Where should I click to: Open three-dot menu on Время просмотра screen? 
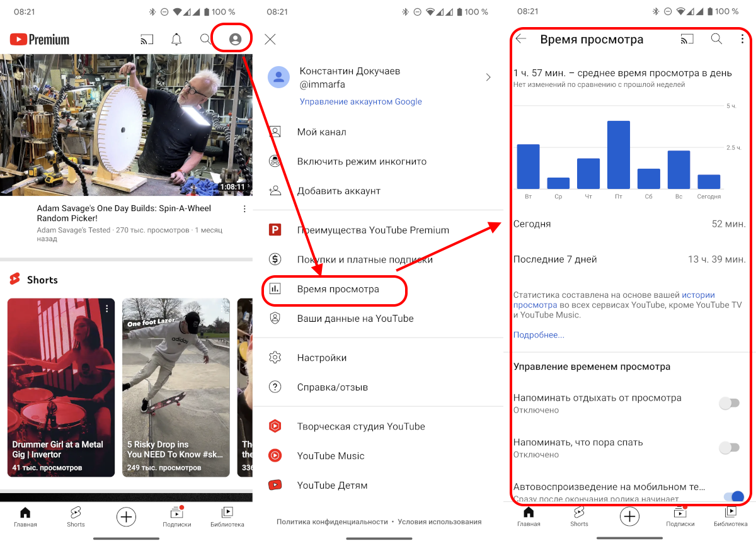pos(742,39)
